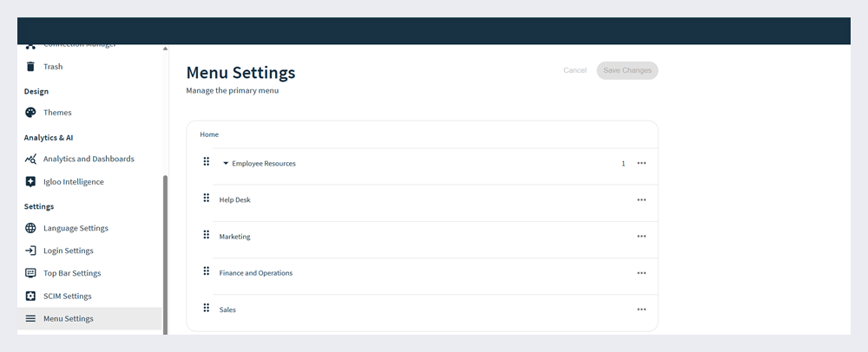The height and width of the screenshot is (352, 868).
Task: Select the Finance and Operations row label
Action: coord(256,272)
